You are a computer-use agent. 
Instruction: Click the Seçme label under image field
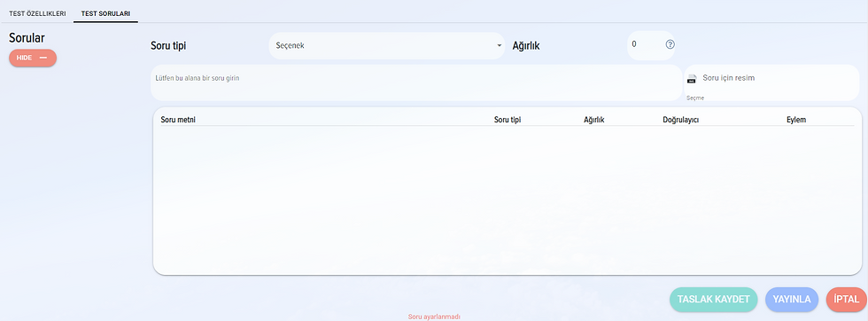pyautogui.click(x=695, y=98)
